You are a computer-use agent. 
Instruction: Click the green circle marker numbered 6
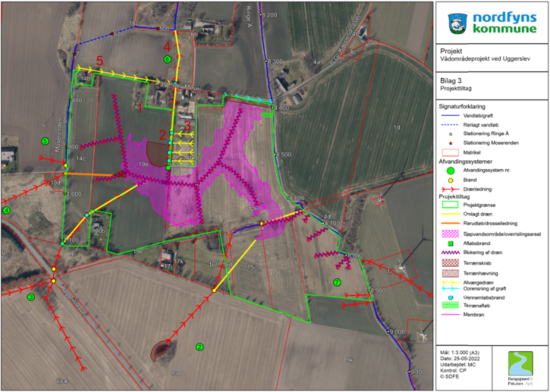167,60
